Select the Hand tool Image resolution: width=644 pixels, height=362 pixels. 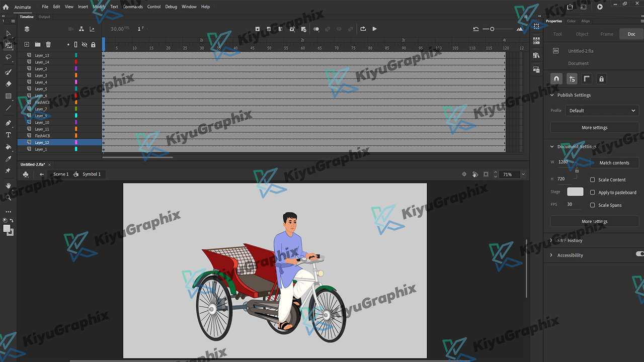[8, 186]
